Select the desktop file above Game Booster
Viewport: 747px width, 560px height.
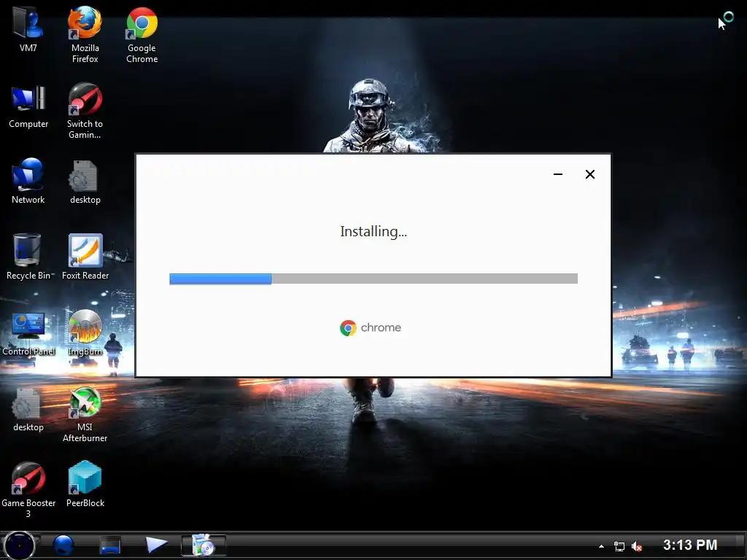[x=28, y=410]
